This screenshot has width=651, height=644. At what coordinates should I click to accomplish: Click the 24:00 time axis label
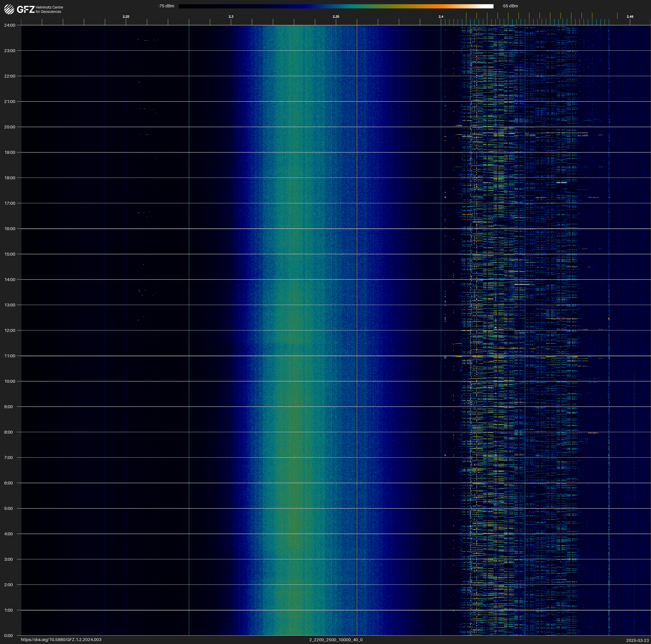pos(10,25)
